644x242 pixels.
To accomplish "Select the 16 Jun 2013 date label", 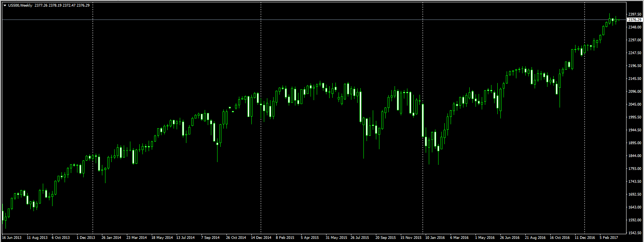I will (12, 237).
